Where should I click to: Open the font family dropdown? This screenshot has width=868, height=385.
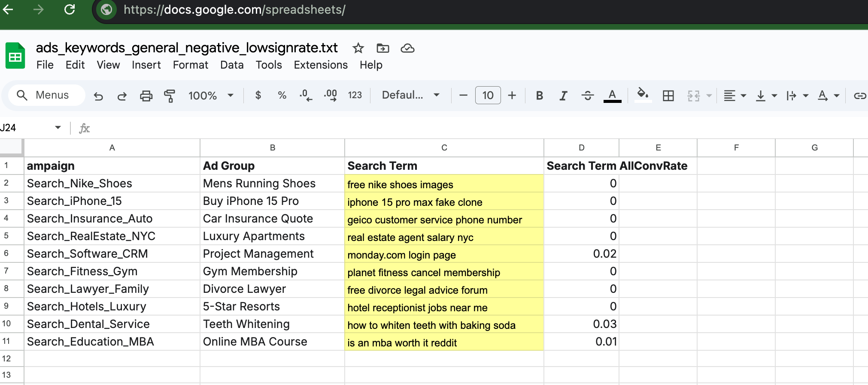pos(410,95)
